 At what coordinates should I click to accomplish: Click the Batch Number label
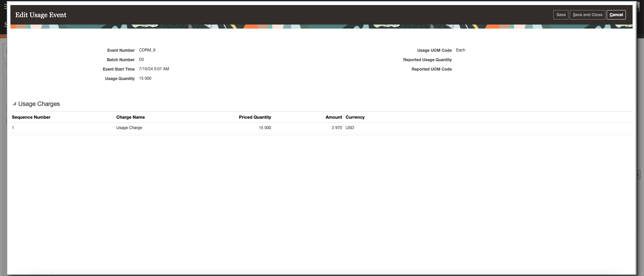tap(121, 60)
